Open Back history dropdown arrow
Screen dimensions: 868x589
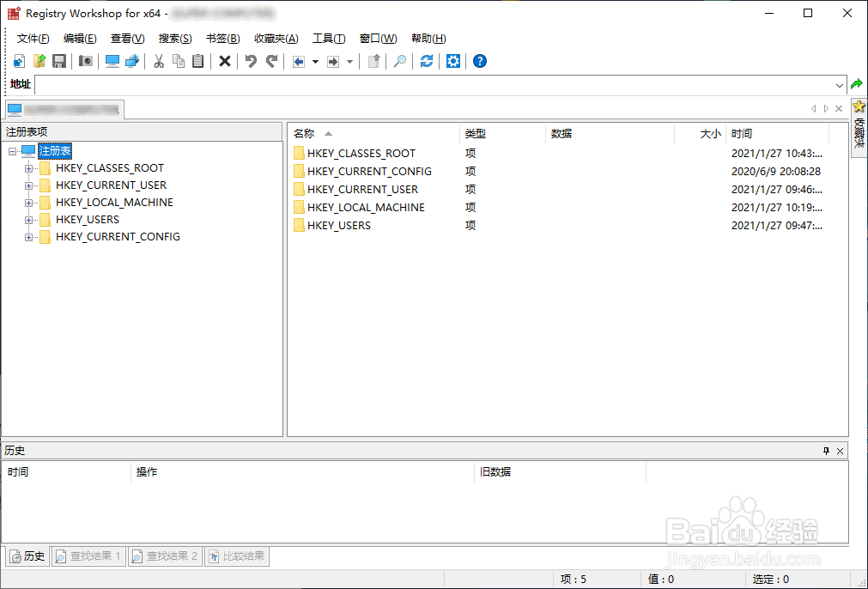(x=316, y=62)
